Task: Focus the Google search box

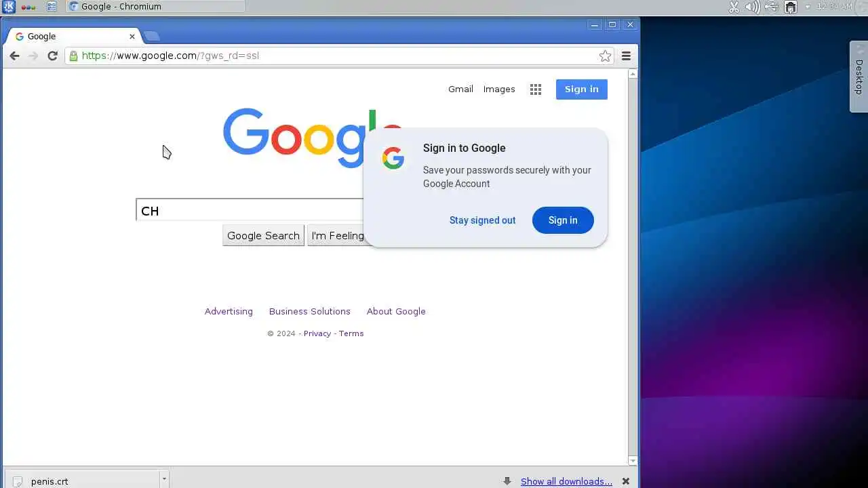Action: (x=250, y=211)
